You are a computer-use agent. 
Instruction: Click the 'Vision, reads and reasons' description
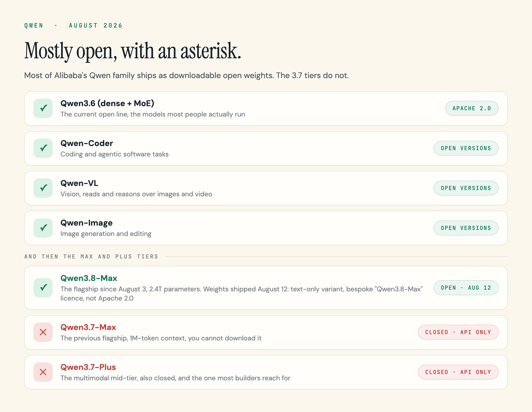[136, 194]
